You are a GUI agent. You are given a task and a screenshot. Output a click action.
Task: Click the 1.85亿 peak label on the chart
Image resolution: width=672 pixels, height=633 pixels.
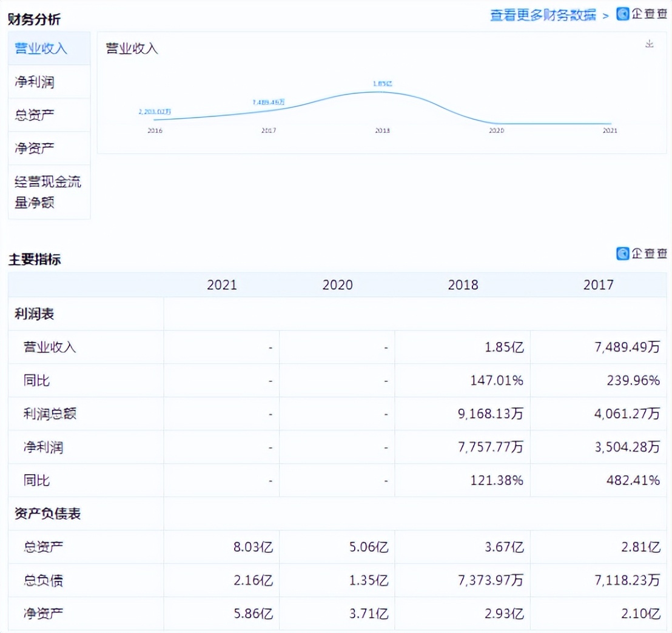382,83
